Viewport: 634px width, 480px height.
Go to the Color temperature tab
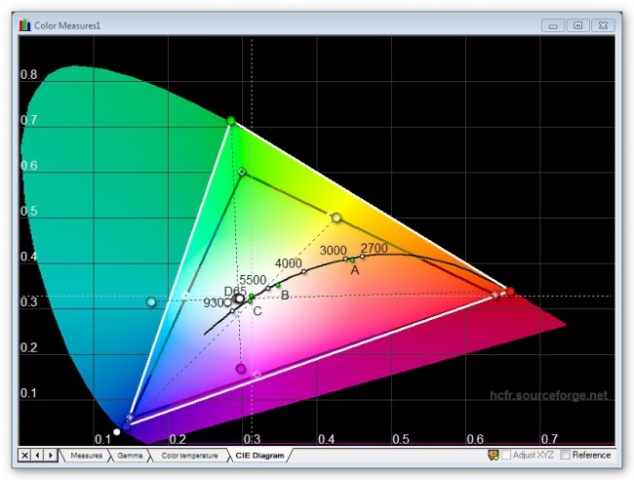click(189, 455)
